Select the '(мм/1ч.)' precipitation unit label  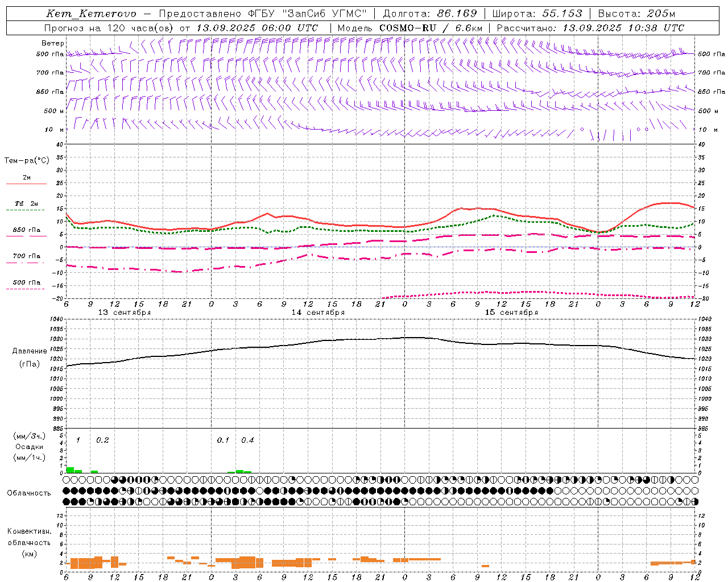click(x=29, y=458)
